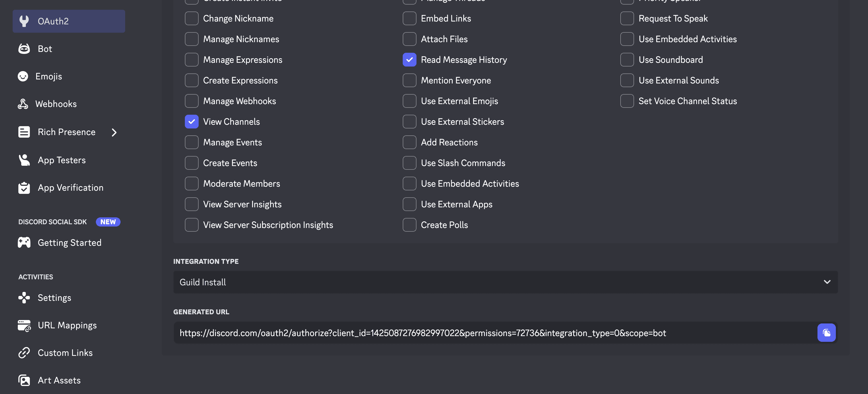The height and width of the screenshot is (394, 868).
Task: Expand the Rich Presence submenu
Action: [114, 132]
